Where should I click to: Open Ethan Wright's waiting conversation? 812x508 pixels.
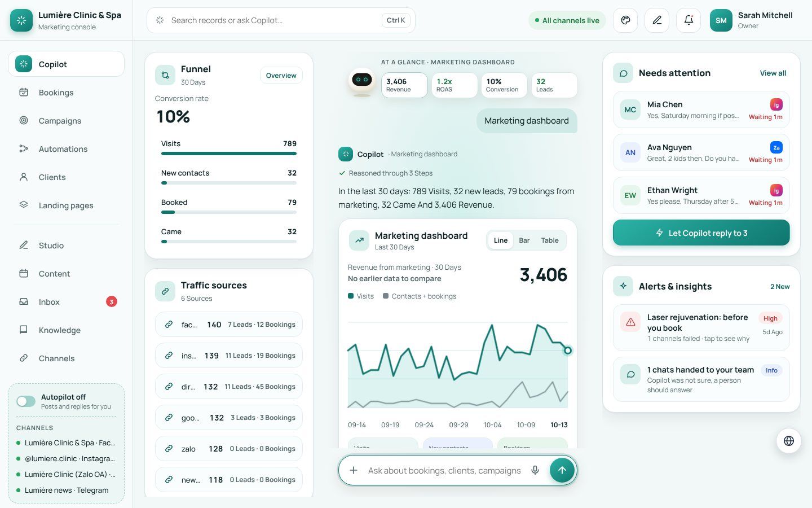tap(701, 195)
